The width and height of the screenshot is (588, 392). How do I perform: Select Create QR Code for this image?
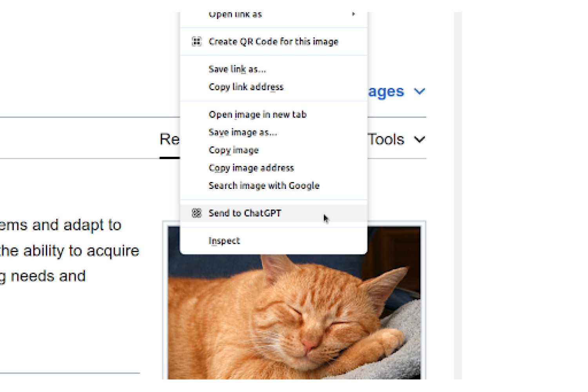(x=274, y=42)
